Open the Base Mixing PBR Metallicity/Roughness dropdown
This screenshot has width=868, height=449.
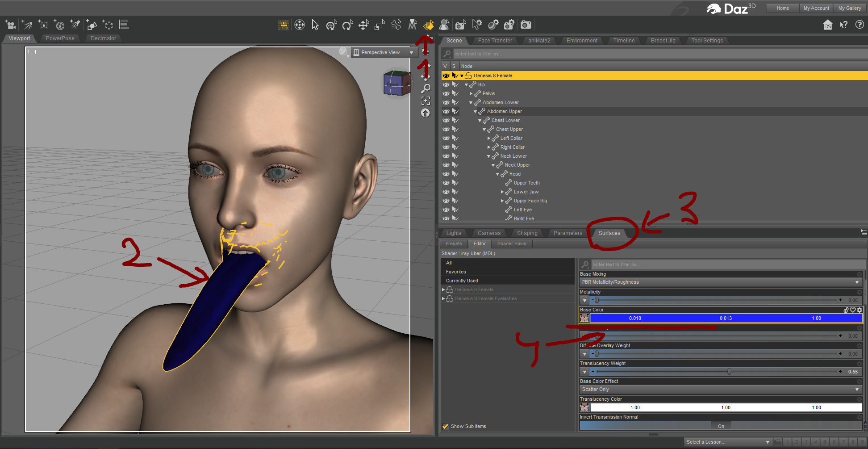pos(721,282)
